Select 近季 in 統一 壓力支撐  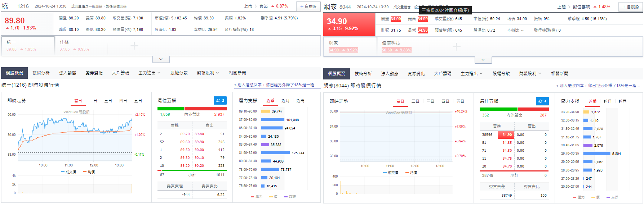[270, 101]
